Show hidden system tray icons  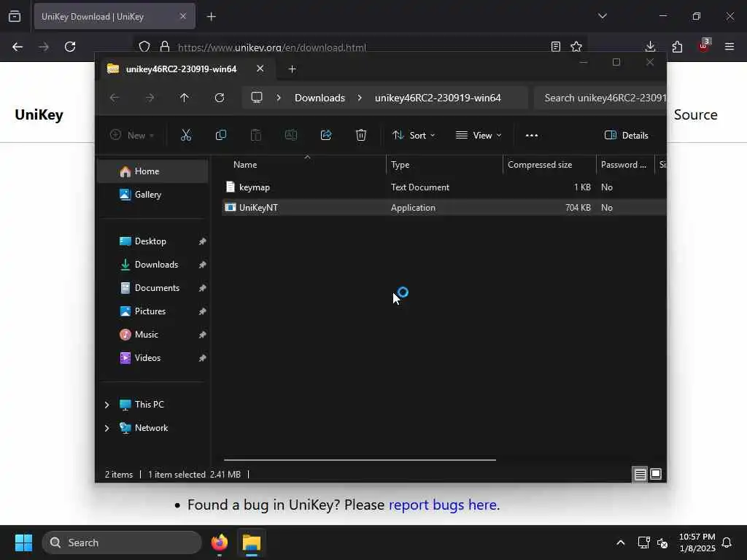620,542
